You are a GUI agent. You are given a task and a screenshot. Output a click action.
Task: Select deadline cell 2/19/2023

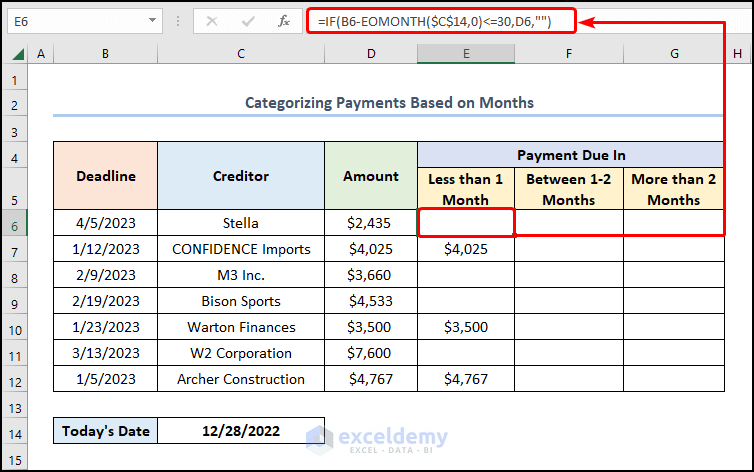pyautogui.click(x=105, y=300)
